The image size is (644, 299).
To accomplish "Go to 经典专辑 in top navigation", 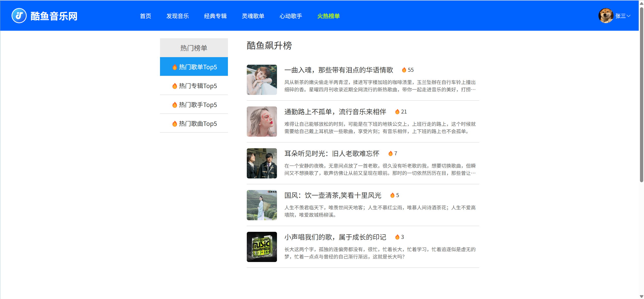I will click(x=215, y=16).
